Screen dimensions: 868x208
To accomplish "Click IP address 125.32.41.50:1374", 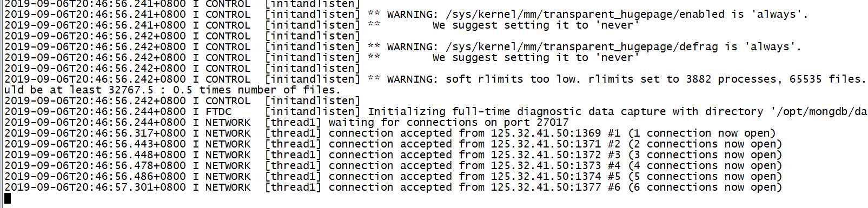I will click(546, 177).
